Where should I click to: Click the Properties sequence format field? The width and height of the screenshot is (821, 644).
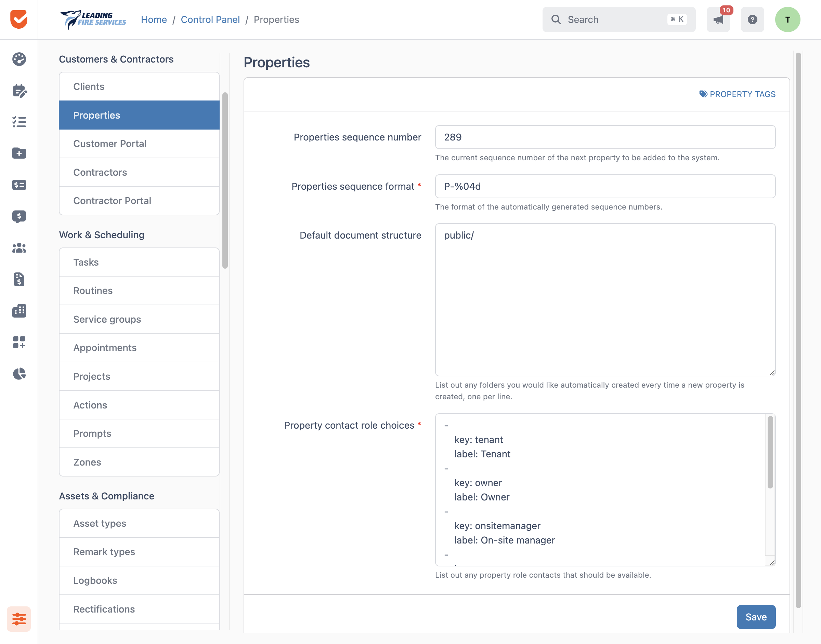(605, 186)
